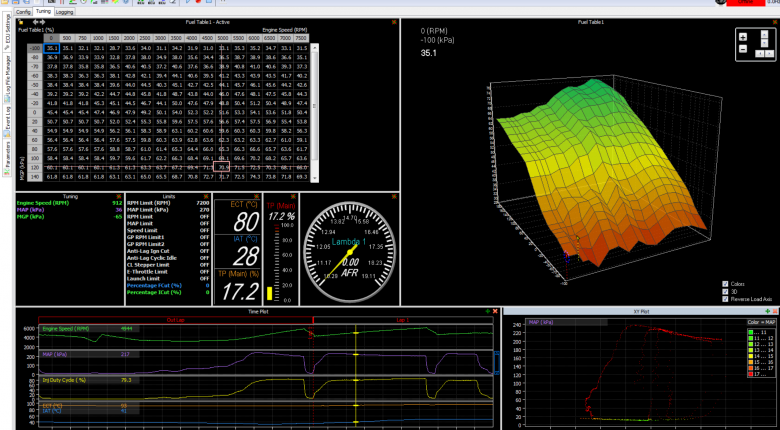Click the 5000 RPM column header
Screen dimensions: 780x430
(224, 38)
